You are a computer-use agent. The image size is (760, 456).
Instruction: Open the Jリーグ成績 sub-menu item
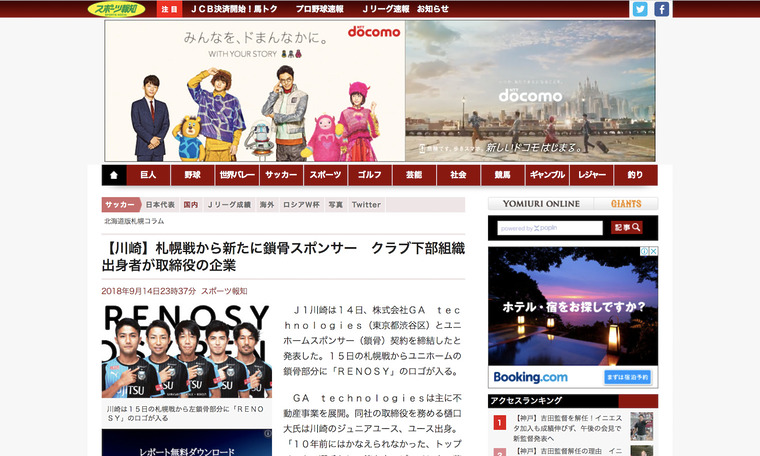[229, 205]
